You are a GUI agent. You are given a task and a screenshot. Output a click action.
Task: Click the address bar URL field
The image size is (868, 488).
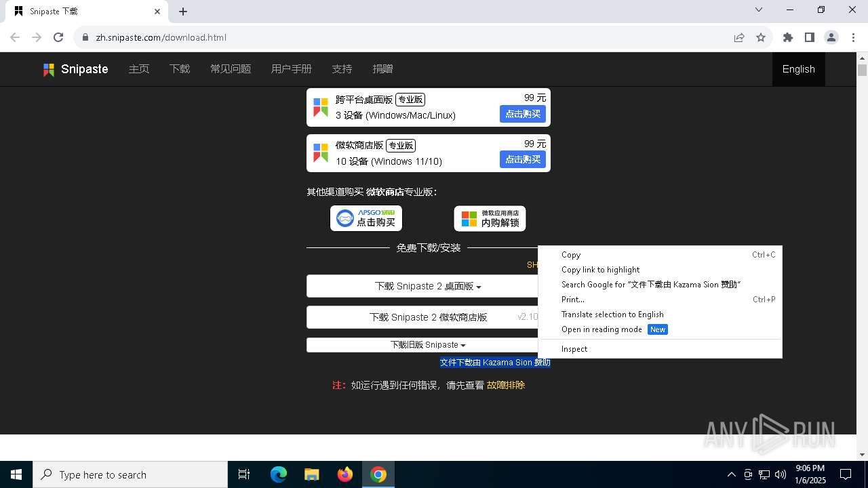[x=407, y=37]
